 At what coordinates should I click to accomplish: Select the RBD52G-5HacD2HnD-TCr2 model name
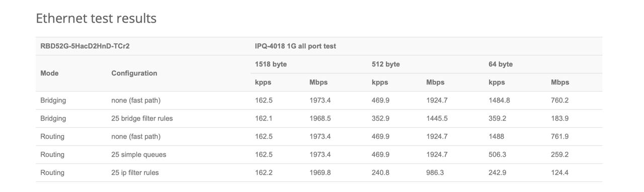coord(85,46)
